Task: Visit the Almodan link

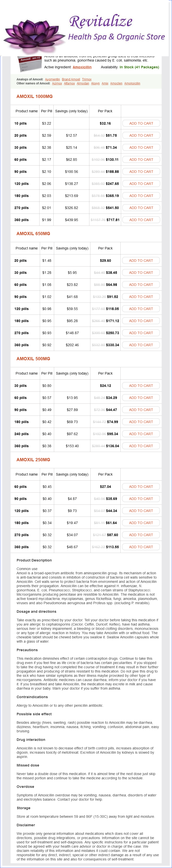Action: (x=83, y=84)
